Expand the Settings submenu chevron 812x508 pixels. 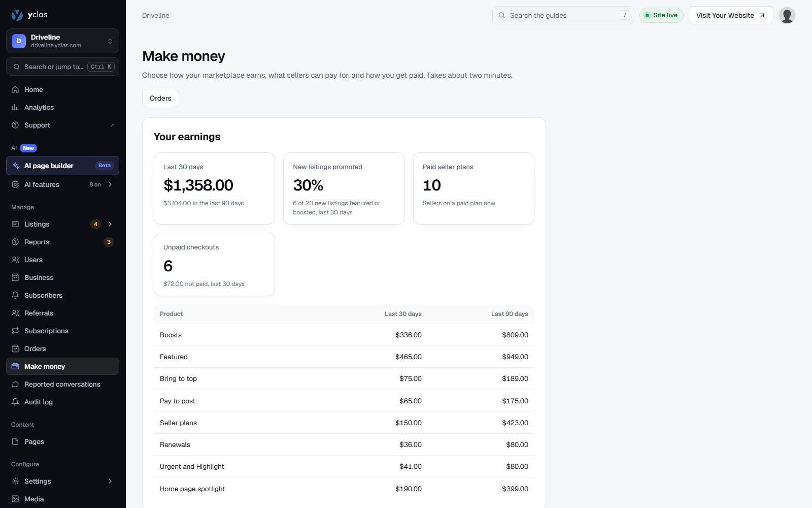[x=110, y=481]
